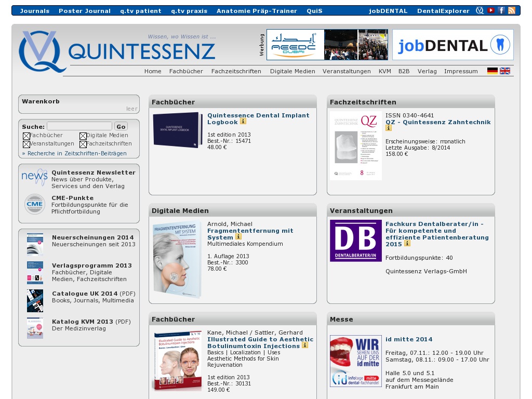This screenshot has height=399, width=532.
Task: Click the Suche text field
Action: tap(79, 126)
